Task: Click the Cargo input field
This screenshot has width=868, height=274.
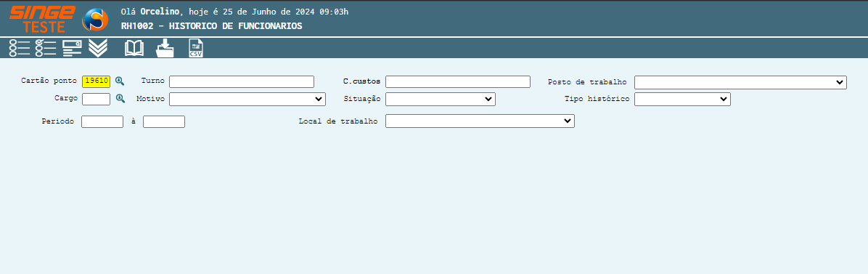Action: point(97,99)
